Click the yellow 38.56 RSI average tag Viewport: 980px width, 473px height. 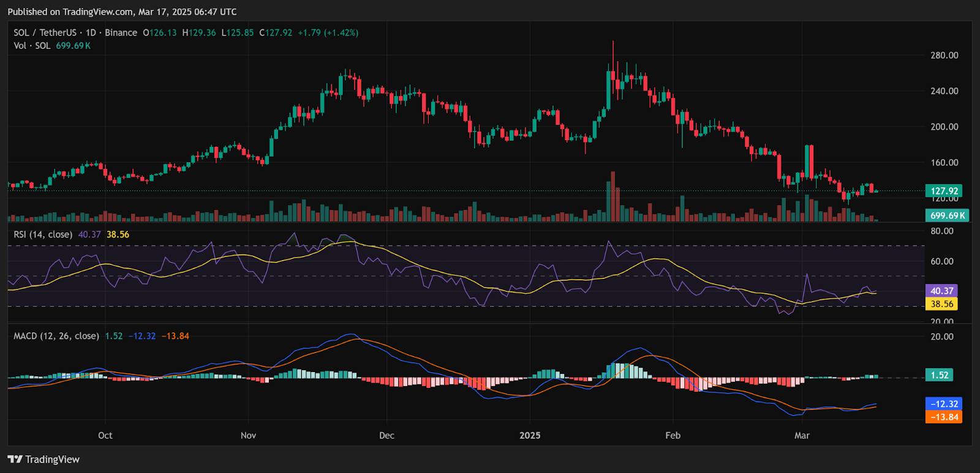[x=941, y=304]
